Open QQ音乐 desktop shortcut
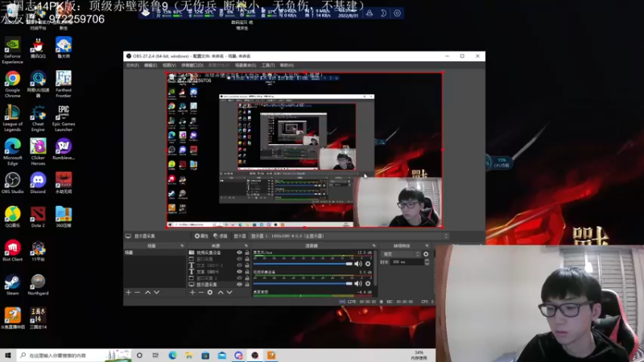 [12, 217]
